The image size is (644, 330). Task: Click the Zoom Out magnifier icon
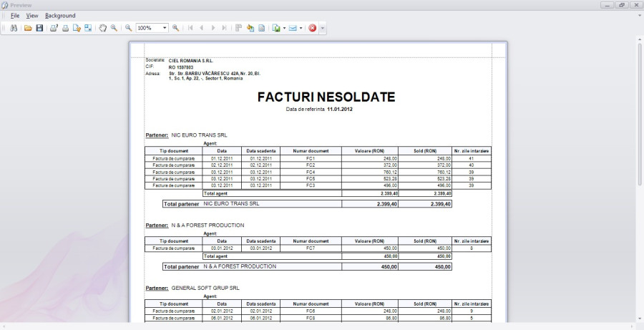129,28
